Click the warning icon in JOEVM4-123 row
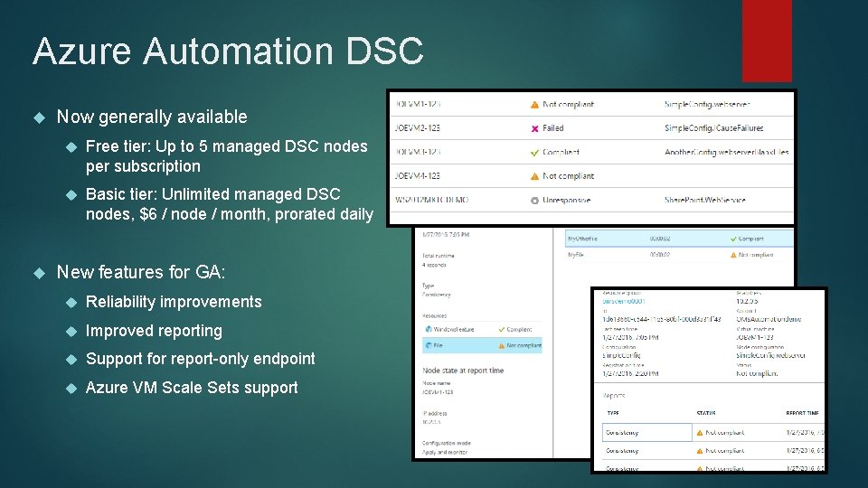Viewport: 868px width, 488px height. 534,176
